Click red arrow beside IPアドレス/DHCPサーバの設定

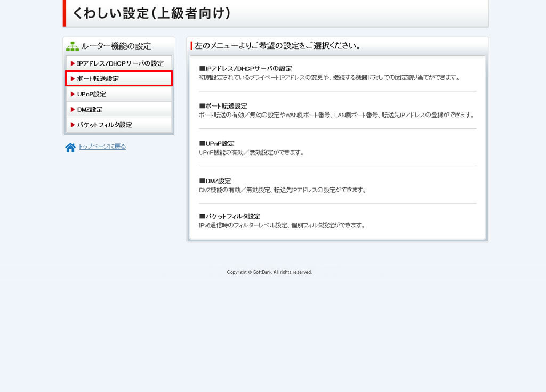coord(73,63)
